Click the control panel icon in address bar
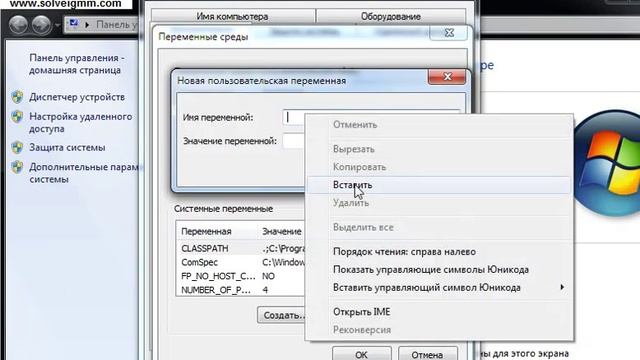 74,24
